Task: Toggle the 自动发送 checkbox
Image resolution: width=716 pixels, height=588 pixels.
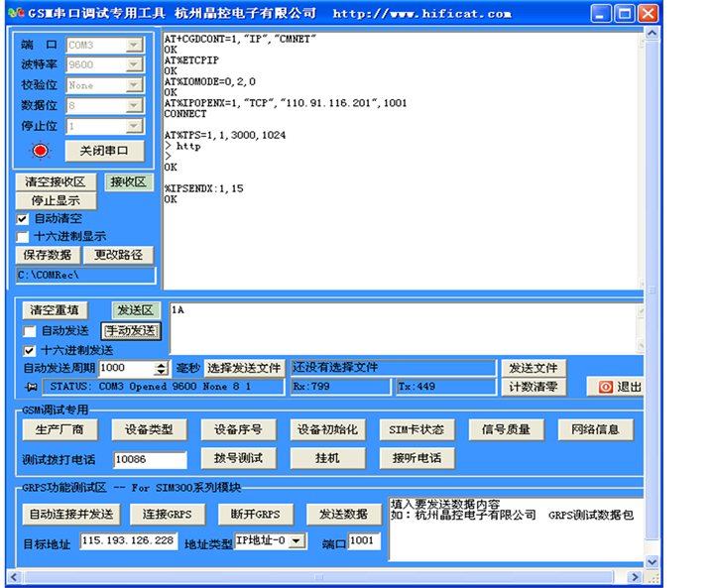Action: pyautogui.click(x=30, y=330)
